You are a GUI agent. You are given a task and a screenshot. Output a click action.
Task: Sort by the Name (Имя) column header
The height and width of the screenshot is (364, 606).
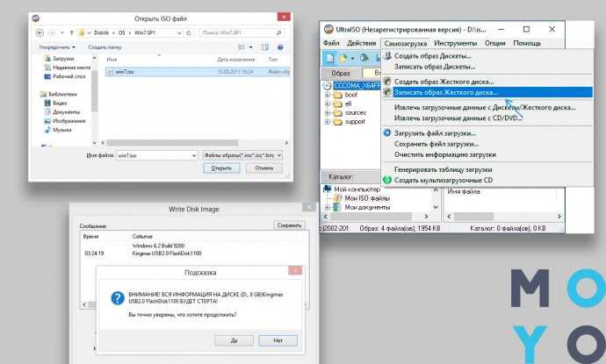click(x=112, y=60)
